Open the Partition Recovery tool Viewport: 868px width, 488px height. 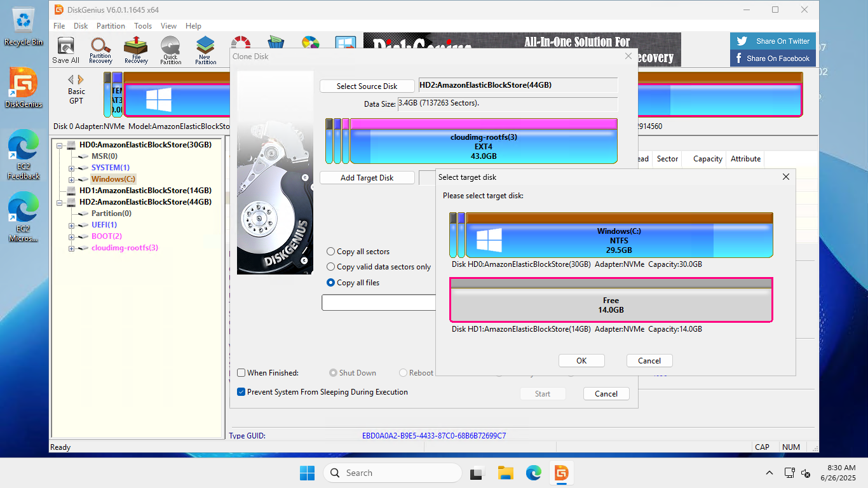[x=100, y=50]
